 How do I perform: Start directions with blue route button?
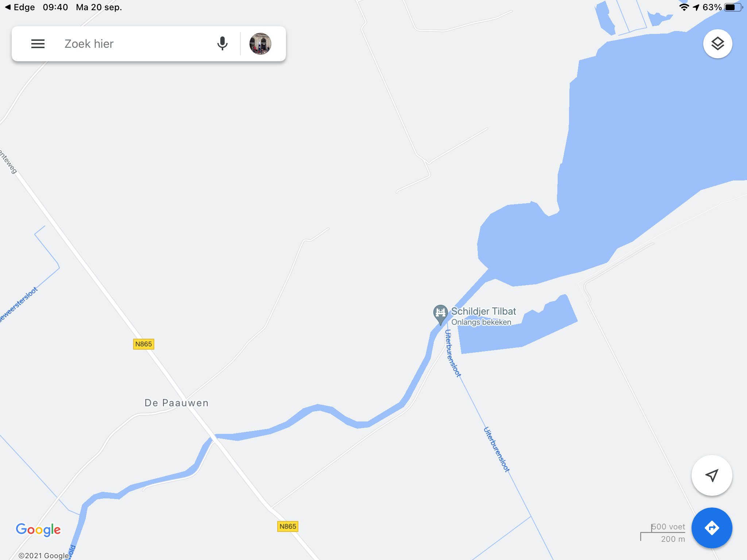(x=712, y=528)
